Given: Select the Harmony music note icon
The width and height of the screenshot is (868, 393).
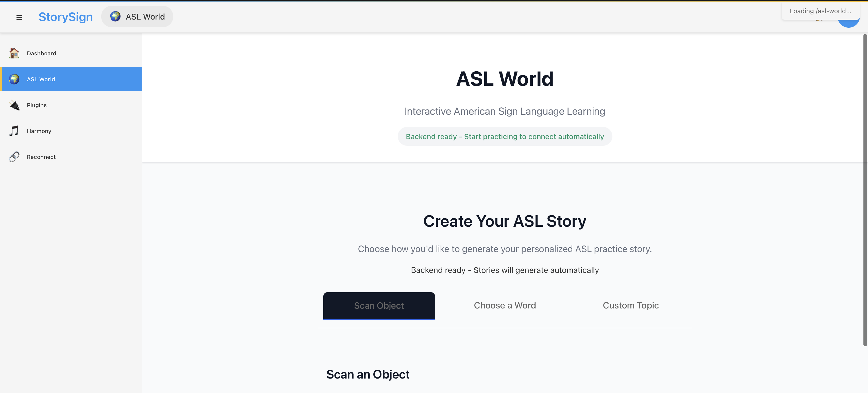Looking at the screenshot, I should [x=14, y=131].
